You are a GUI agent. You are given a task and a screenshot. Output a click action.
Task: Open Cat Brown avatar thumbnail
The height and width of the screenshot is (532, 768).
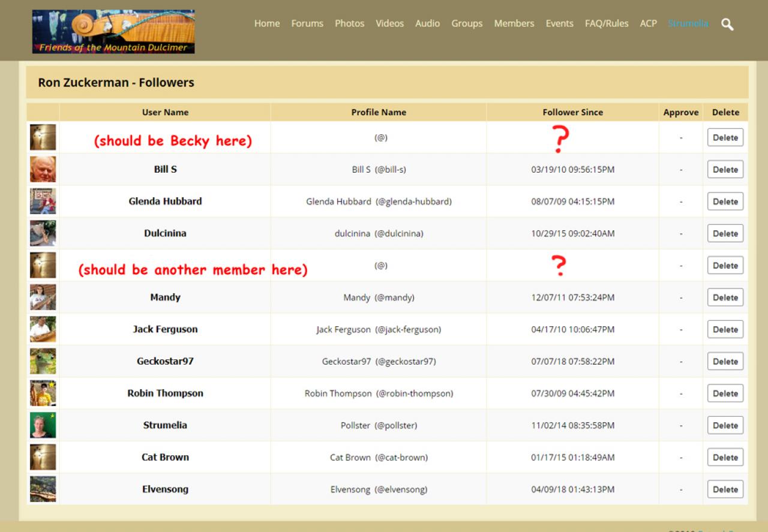(x=43, y=457)
